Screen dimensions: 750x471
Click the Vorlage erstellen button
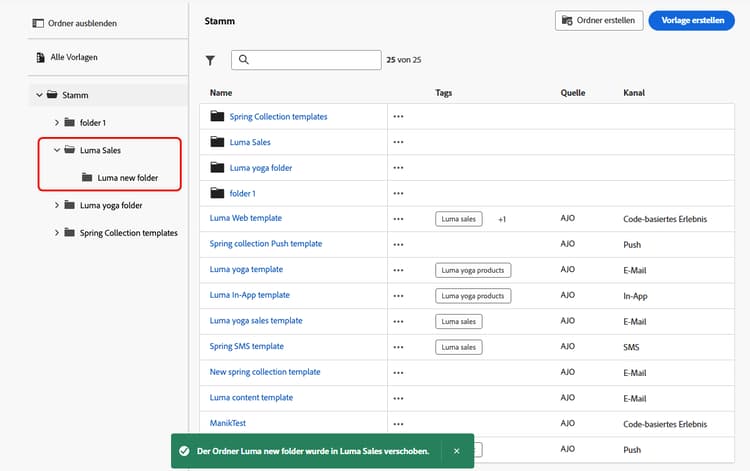(x=691, y=20)
